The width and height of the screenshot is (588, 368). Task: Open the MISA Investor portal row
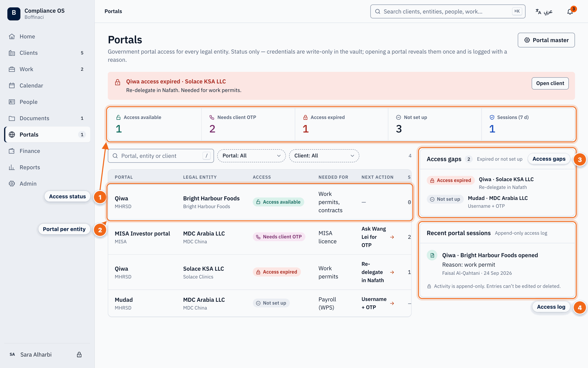tap(260, 237)
